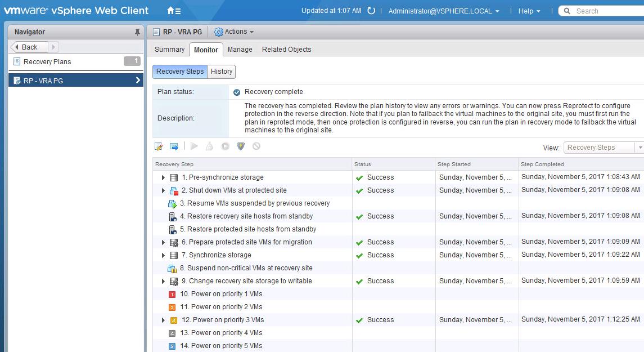Open the View Recovery Steps combo box
Image resolution: width=644 pixels, height=352 pixels.
click(x=604, y=147)
